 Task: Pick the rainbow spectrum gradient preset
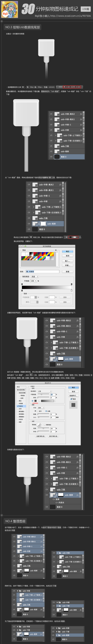click(40, 258)
